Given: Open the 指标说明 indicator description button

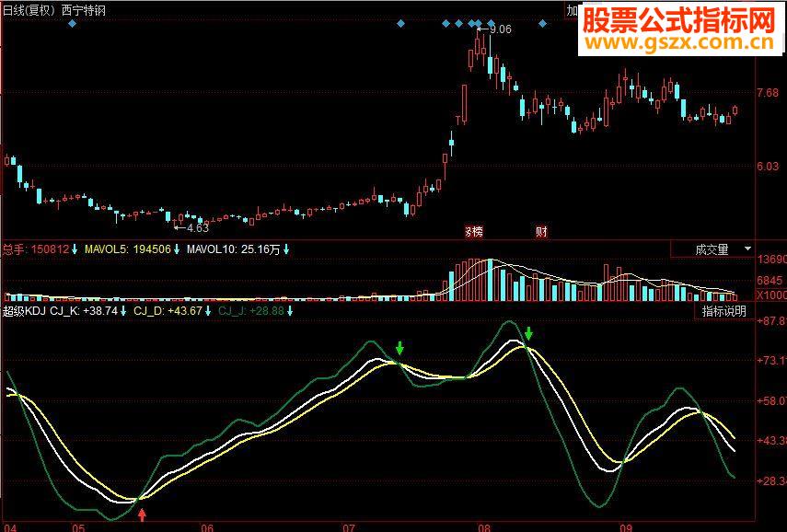Looking at the screenshot, I should coord(724,311).
